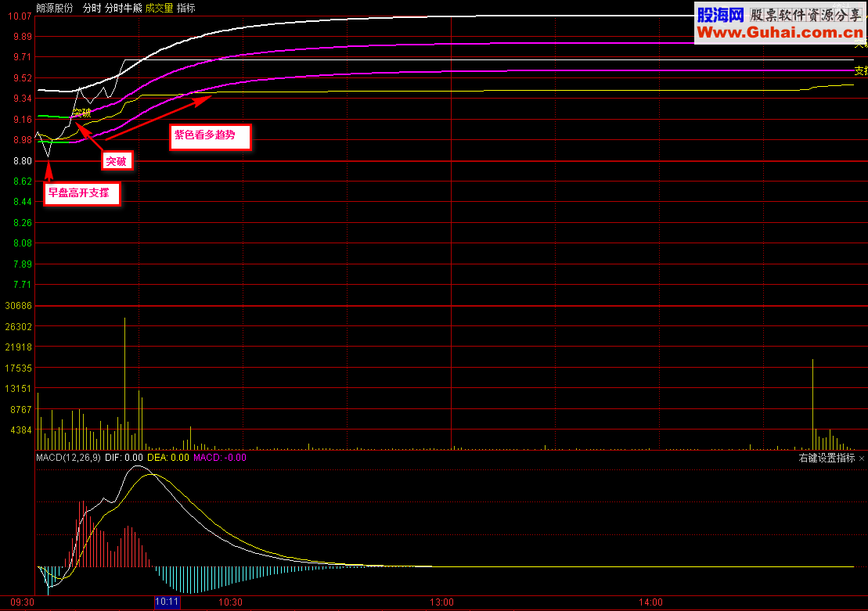
Task: Click the 17535 volume axis label
Action: [18, 369]
